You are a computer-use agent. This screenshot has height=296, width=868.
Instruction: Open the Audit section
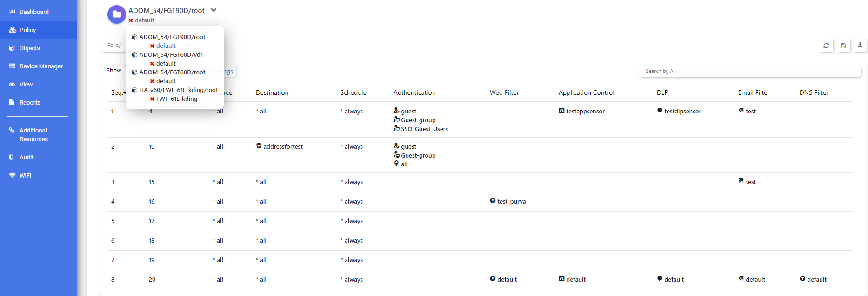(x=39, y=157)
